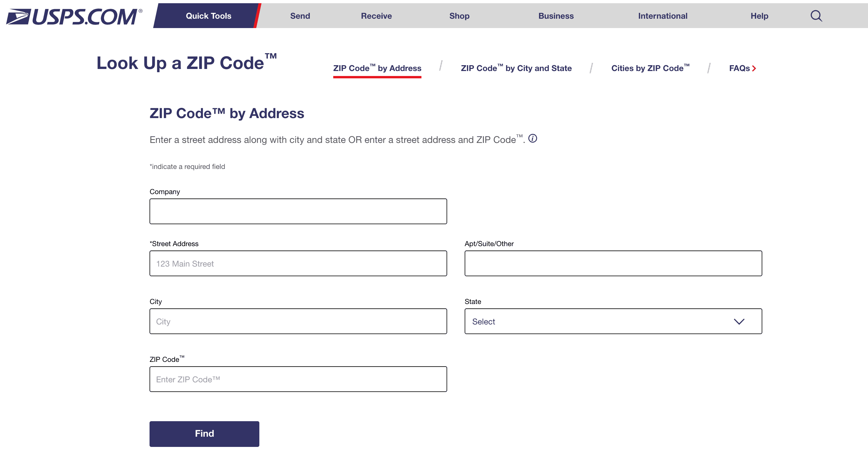Click the Enter ZIP Code field

click(298, 379)
